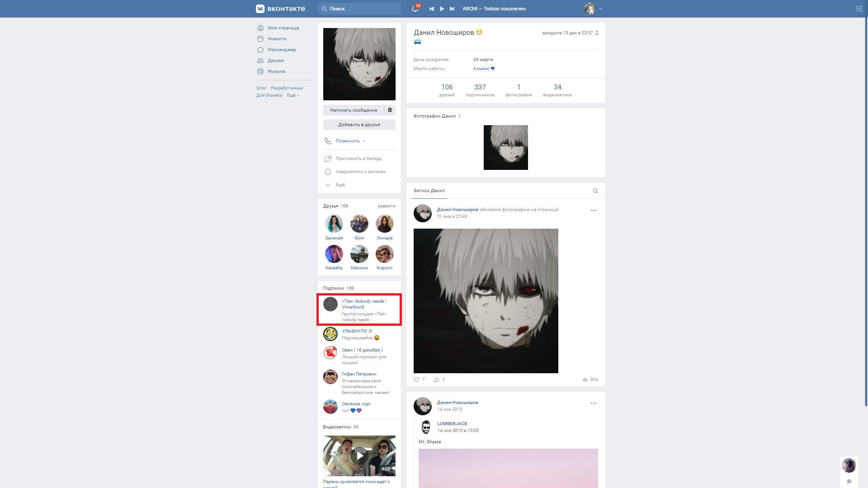Click the VKontakte logo
Screen dimensions: 868x488
click(x=280, y=9)
